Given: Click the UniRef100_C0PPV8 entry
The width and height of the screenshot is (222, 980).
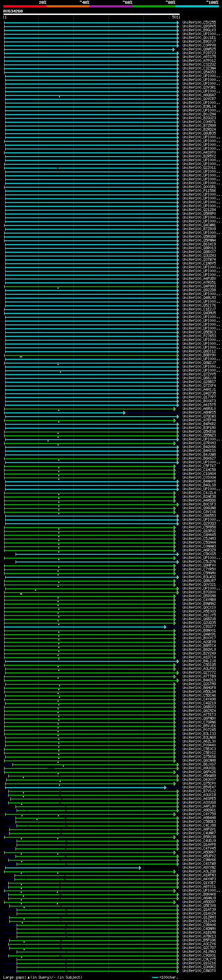Looking at the screenshot, I should point(199,45).
